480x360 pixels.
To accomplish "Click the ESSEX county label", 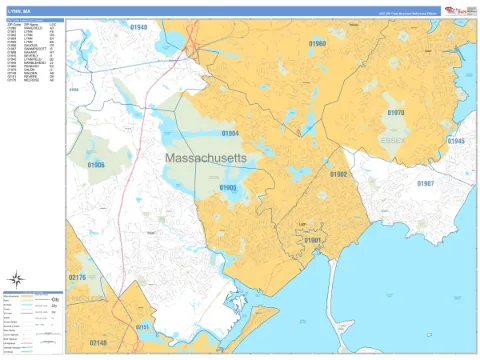I will click(393, 141).
